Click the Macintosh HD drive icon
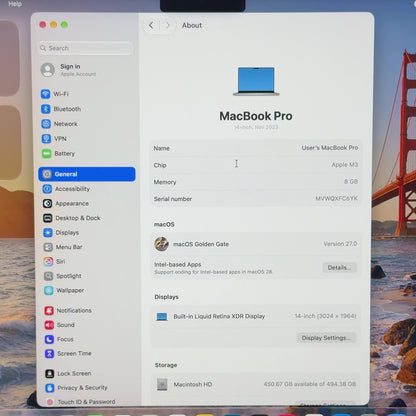Image resolution: width=416 pixels, height=416 pixels. [162, 384]
